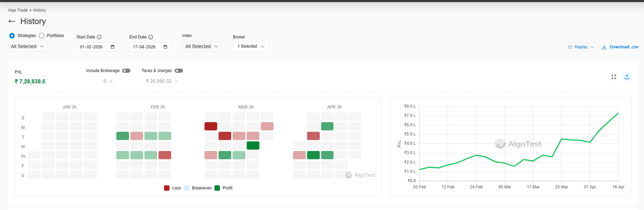Open the Broker 1 Selected dropdown
This screenshot has width=644, height=210.
tap(251, 46)
